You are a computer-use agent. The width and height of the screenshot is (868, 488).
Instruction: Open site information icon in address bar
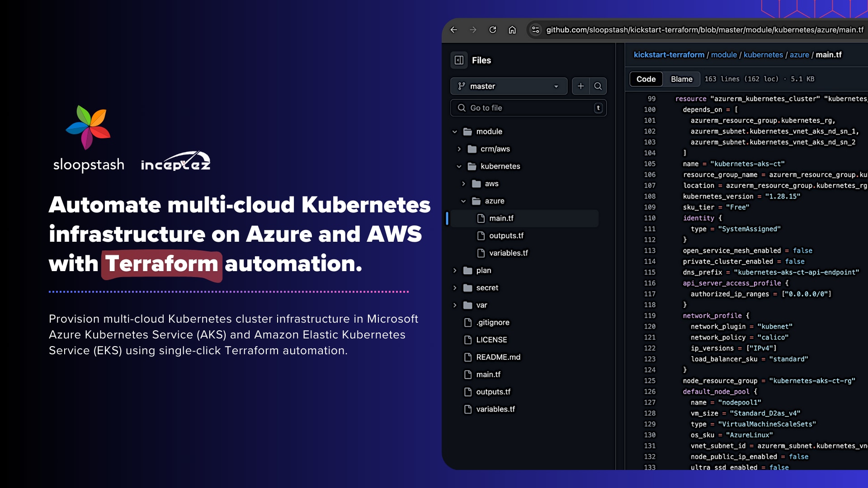535,30
